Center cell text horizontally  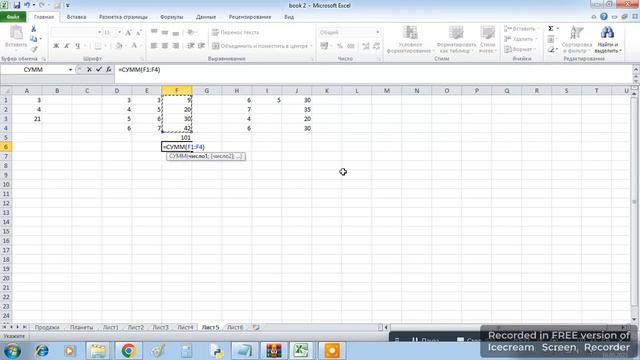click(x=165, y=46)
